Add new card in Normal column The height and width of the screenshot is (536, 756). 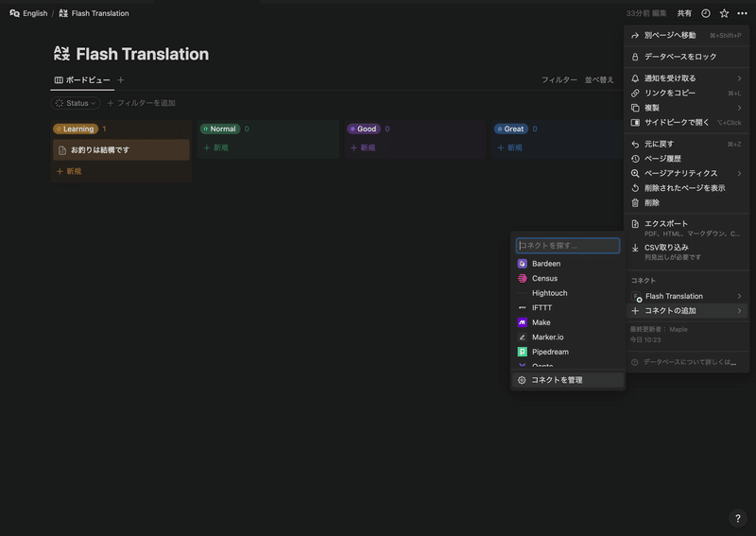click(216, 147)
